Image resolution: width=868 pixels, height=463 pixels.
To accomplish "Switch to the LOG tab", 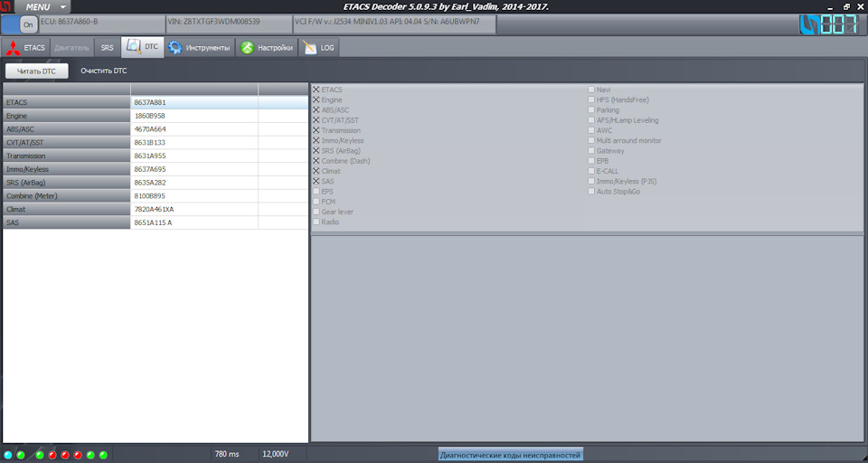I will click(x=319, y=48).
